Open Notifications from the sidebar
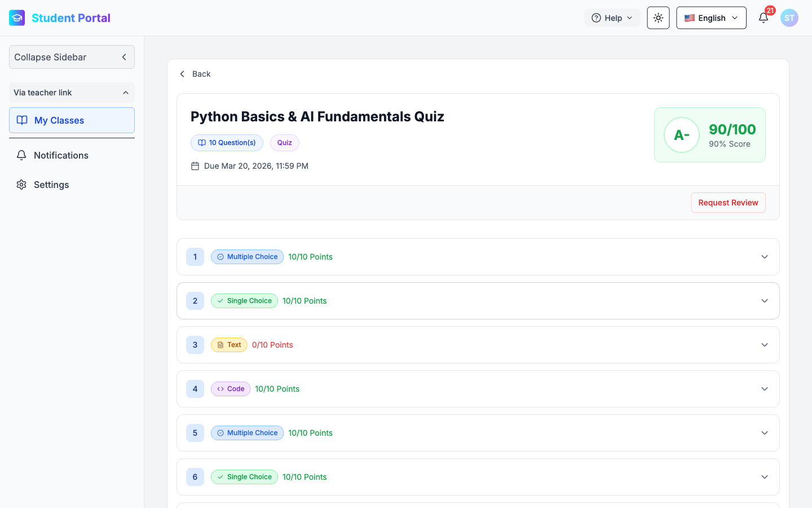This screenshot has height=508, width=812. (x=61, y=155)
